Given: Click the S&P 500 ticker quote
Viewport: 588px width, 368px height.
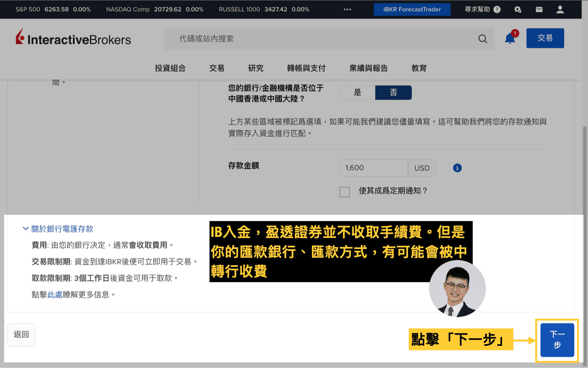Looking at the screenshot, I should click(53, 9).
